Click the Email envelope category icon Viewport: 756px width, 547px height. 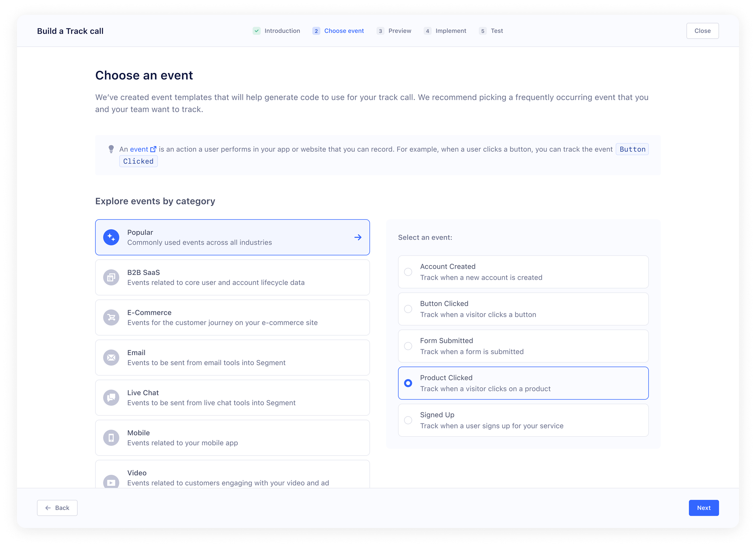[x=111, y=357]
